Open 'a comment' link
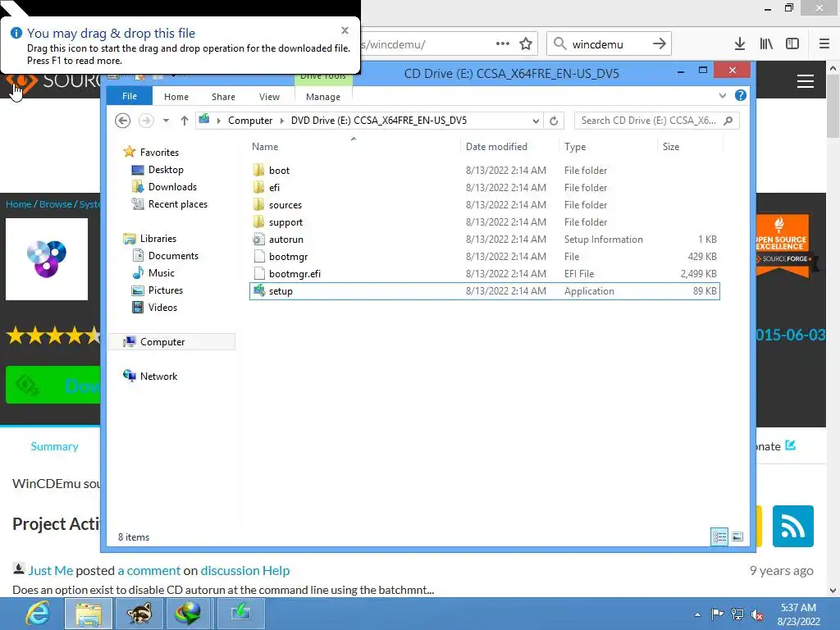The image size is (840, 630). tap(149, 571)
